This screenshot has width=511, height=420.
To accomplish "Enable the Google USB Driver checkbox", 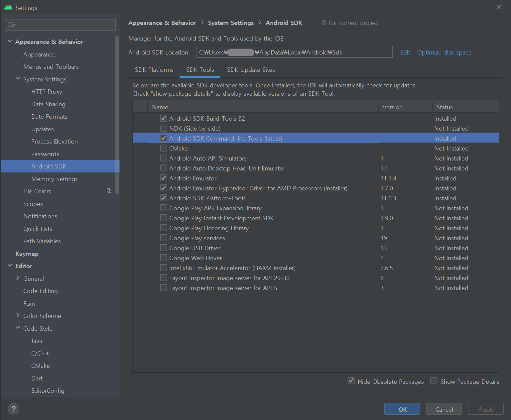I will (x=163, y=248).
